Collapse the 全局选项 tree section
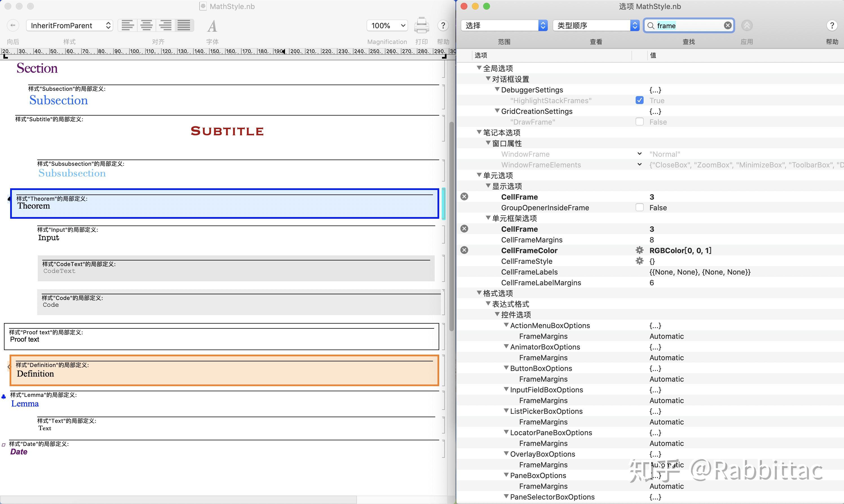The width and height of the screenshot is (844, 504). [x=479, y=68]
